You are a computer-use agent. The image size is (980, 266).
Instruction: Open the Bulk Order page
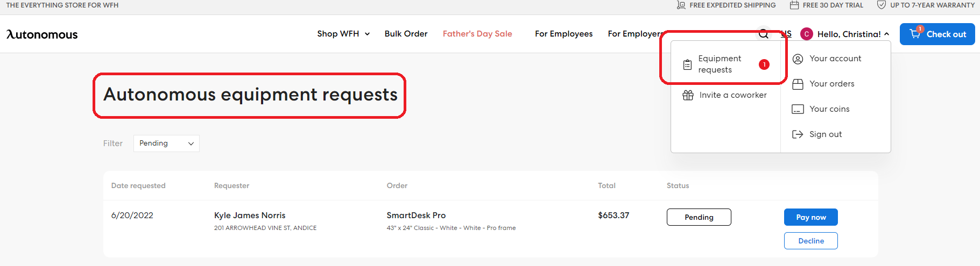406,34
